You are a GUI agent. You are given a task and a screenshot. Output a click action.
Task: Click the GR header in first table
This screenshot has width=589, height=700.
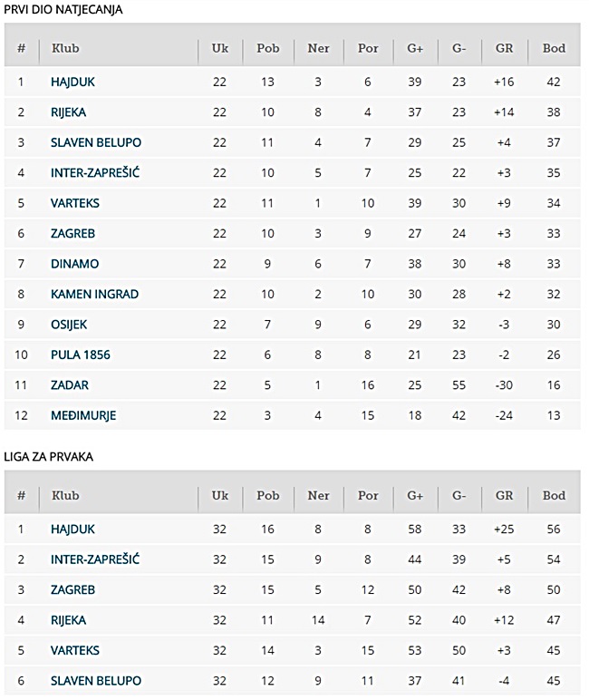(x=504, y=48)
